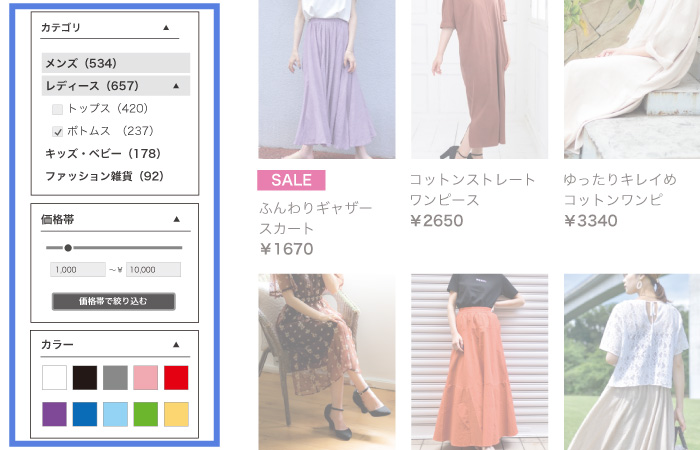Pick the pink color swatch
Image resolution: width=700 pixels, height=450 pixels.
(x=146, y=378)
